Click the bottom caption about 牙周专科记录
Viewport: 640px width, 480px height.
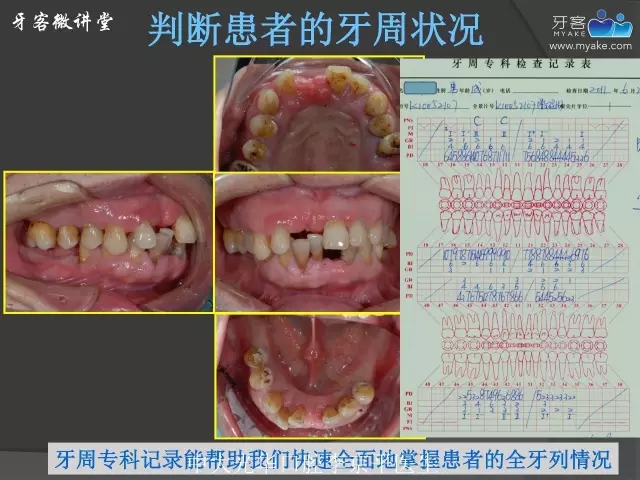point(333,460)
